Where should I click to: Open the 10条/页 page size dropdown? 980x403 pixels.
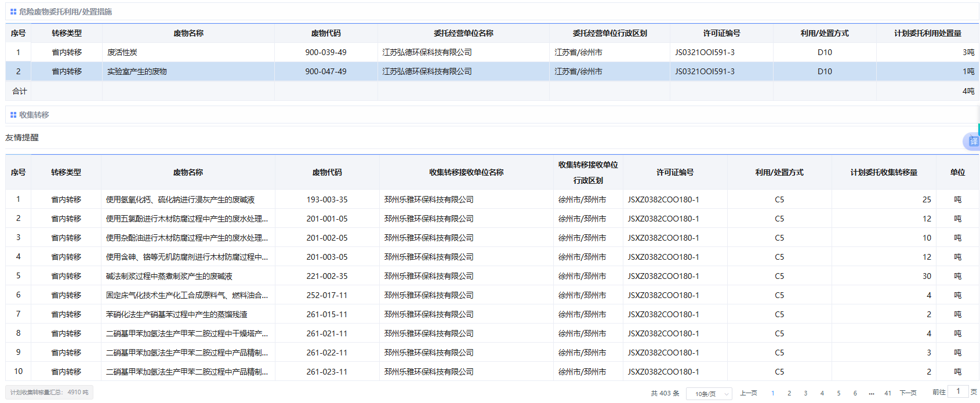pos(709,394)
